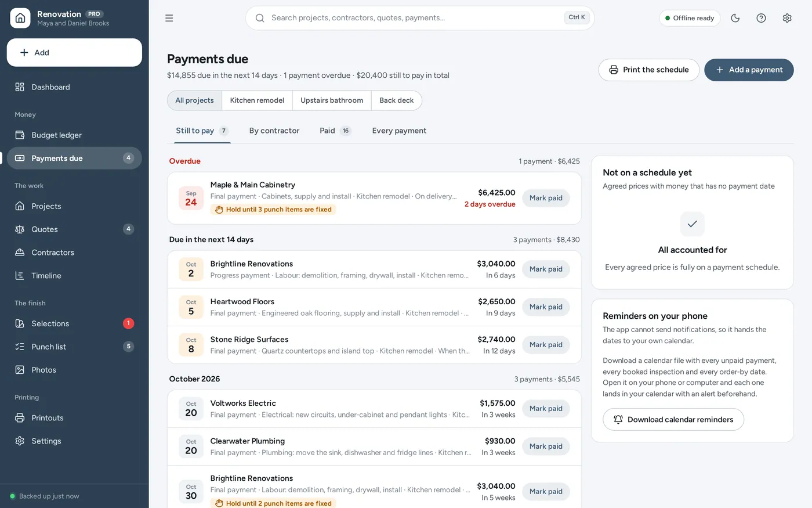
Task: Mark Stone Ridge Surfaces payment as paid
Action: pos(546,345)
